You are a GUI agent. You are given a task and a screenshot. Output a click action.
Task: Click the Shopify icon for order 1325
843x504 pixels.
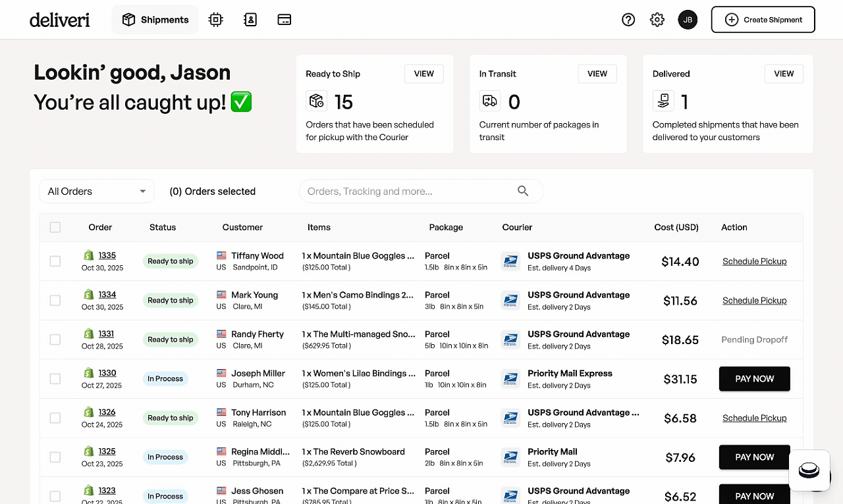click(89, 451)
